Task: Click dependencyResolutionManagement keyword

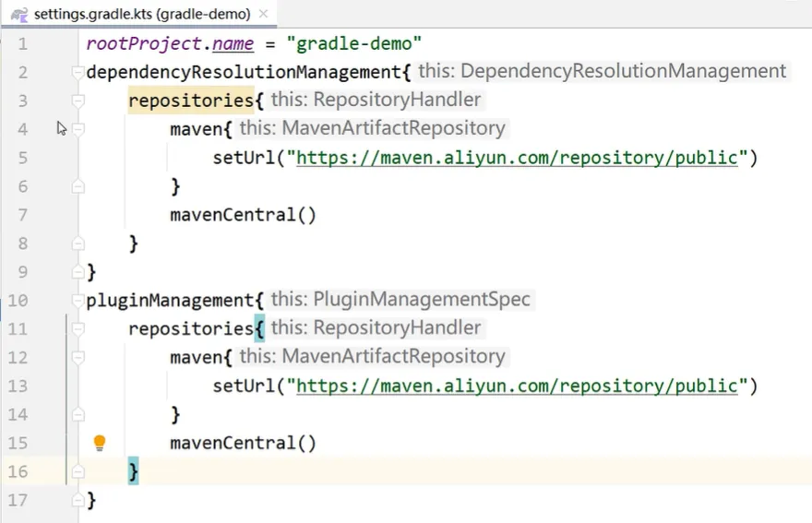Action: pos(244,72)
